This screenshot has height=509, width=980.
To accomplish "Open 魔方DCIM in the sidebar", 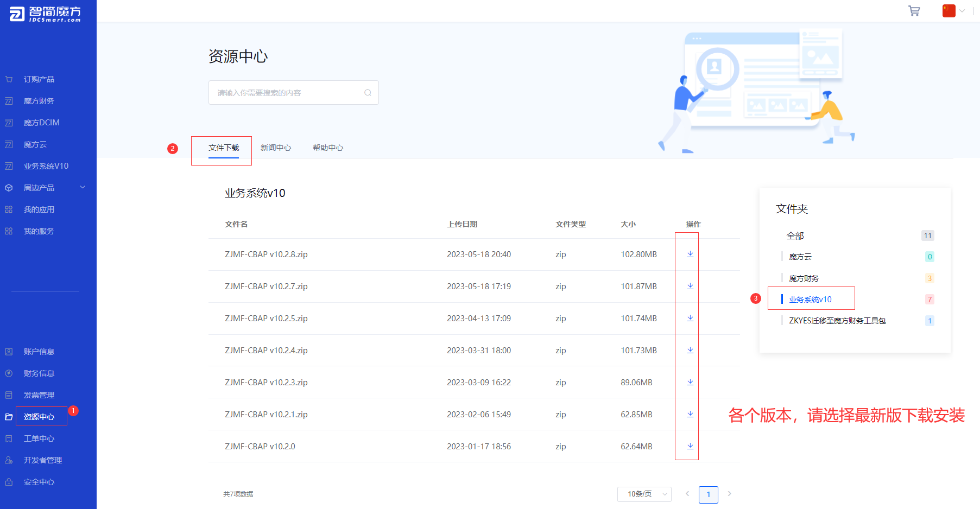I will 42,123.
